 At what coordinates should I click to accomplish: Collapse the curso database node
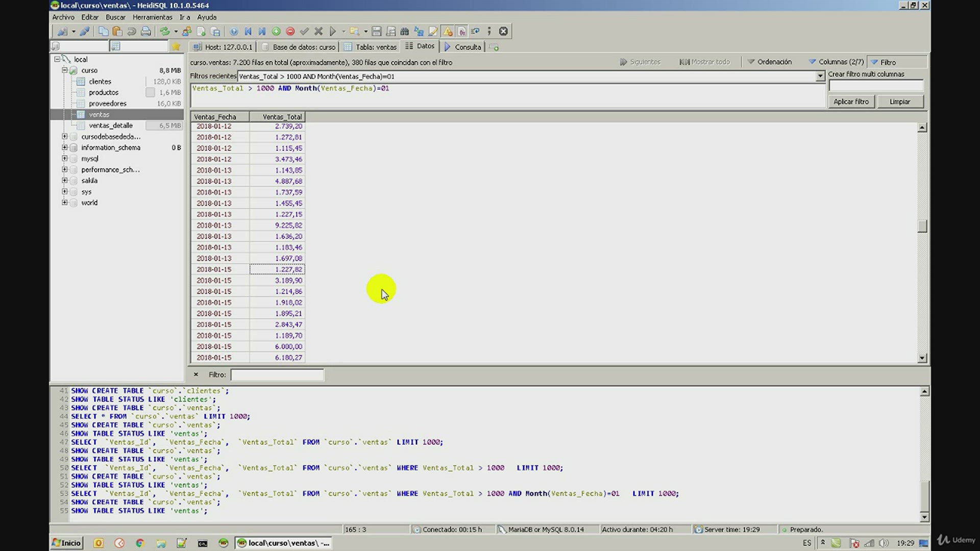pyautogui.click(x=65, y=70)
